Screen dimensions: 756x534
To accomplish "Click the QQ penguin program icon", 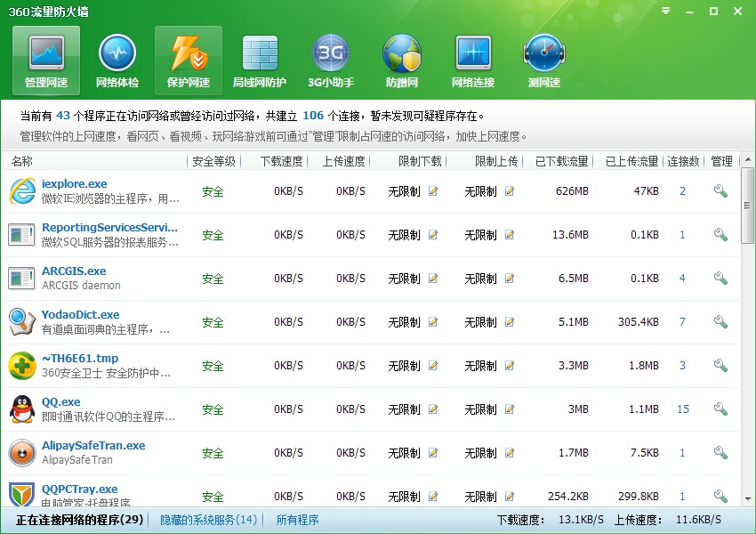I will click(x=22, y=409).
